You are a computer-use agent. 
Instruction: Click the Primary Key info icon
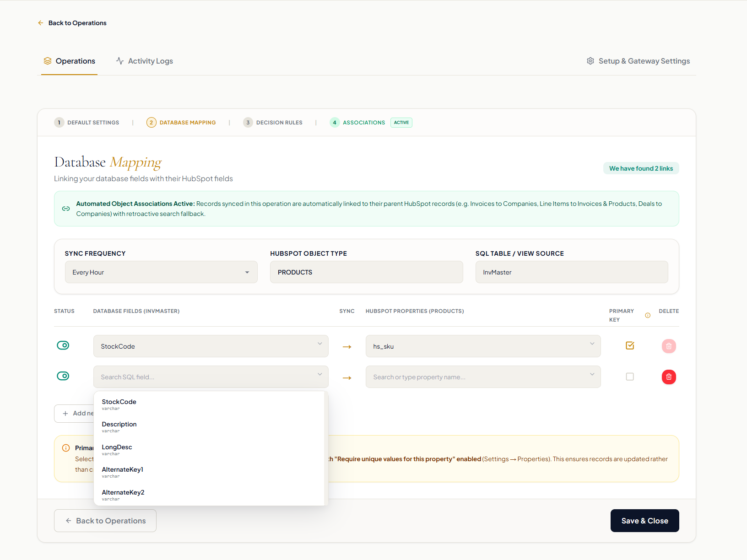pyautogui.click(x=648, y=315)
